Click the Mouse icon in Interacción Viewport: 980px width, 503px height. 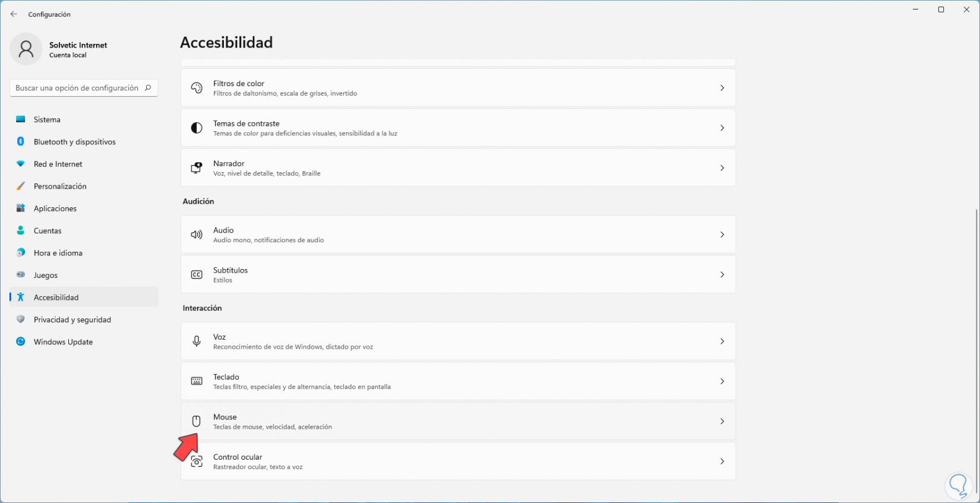[197, 421]
